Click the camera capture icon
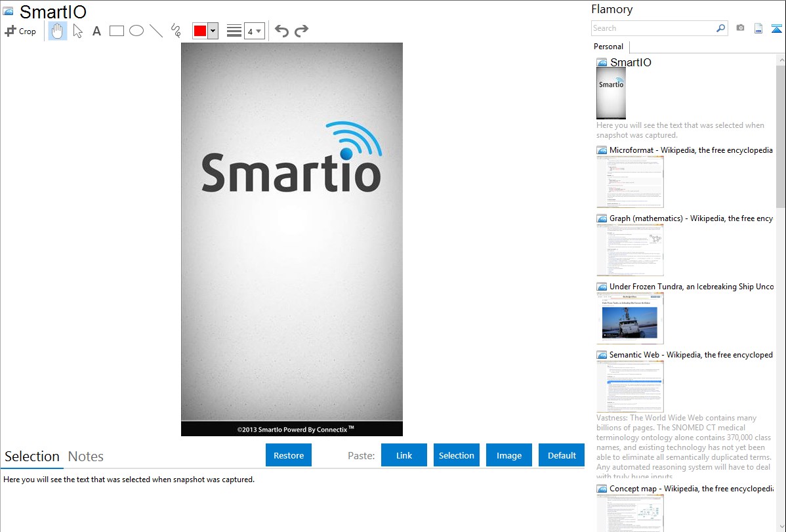This screenshot has height=532, width=786. [x=740, y=28]
